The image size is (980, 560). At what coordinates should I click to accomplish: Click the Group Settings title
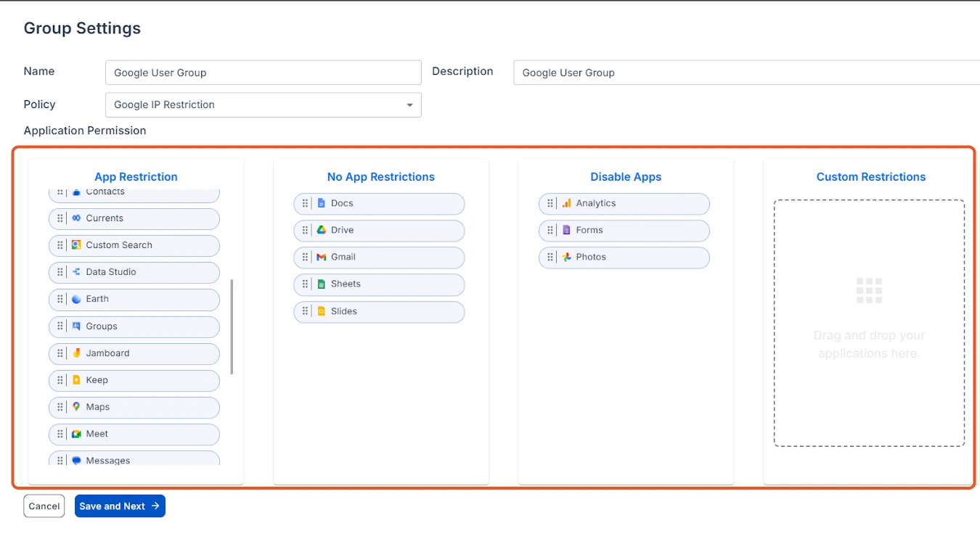[x=82, y=28]
